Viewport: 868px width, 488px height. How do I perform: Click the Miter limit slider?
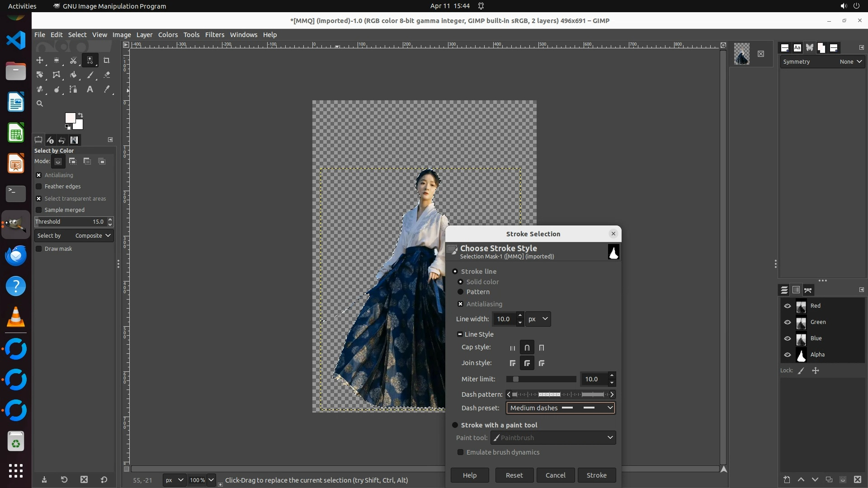point(541,379)
